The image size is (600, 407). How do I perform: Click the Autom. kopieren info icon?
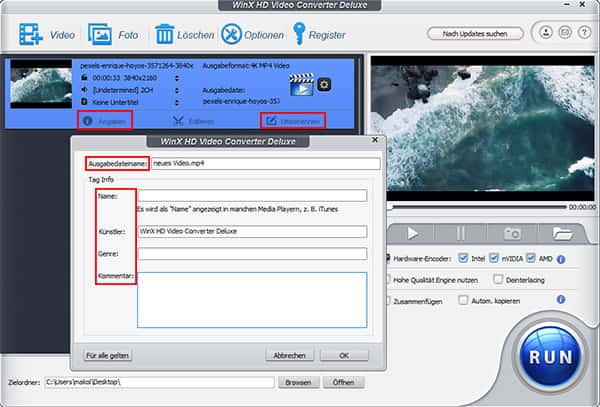point(561,299)
